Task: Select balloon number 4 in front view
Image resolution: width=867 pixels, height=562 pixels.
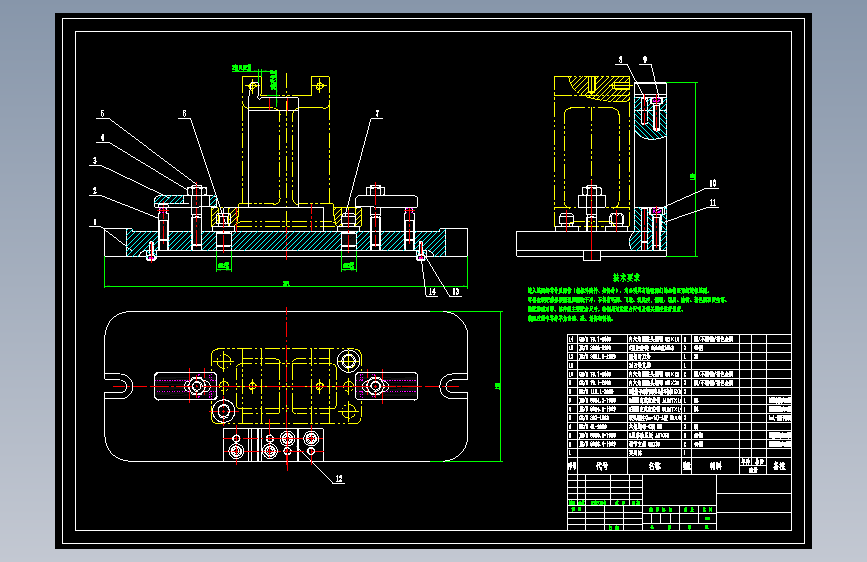Action: click(x=102, y=138)
